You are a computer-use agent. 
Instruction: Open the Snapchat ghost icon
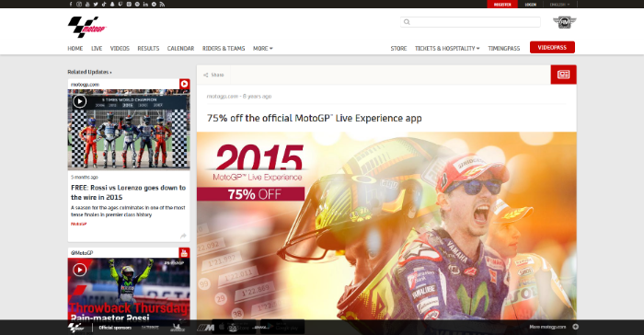pos(112,4)
